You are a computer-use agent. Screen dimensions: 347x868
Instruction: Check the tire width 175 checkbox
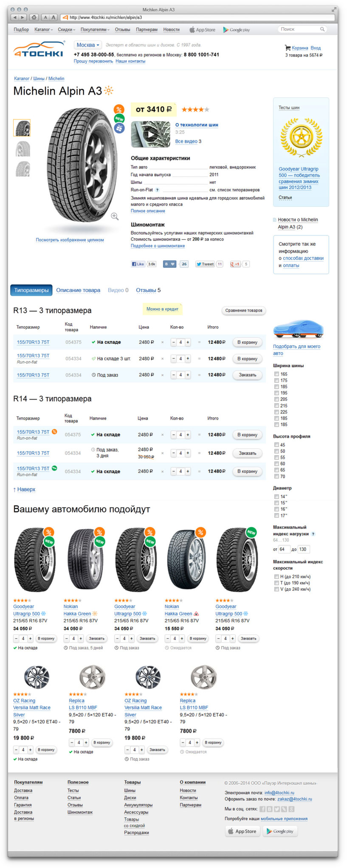[276, 380]
